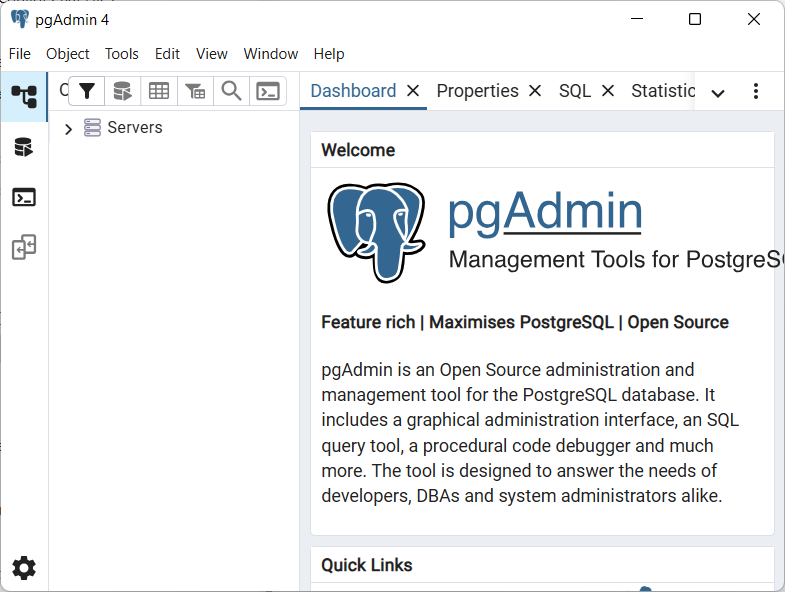Click the filtered table rows toolbar icon
The height and width of the screenshot is (592, 785).
click(x=195, y=91)
